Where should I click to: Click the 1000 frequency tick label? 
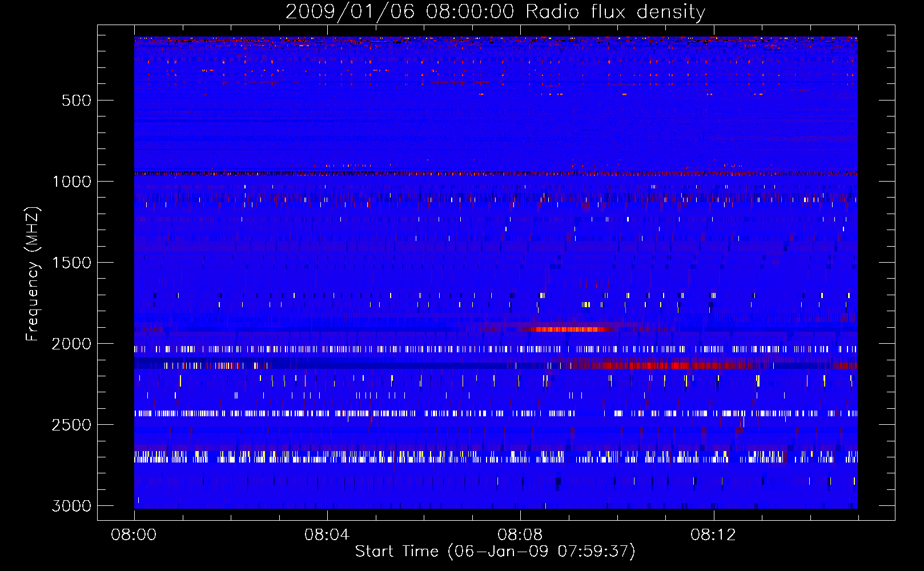click(x=71, y=182)
